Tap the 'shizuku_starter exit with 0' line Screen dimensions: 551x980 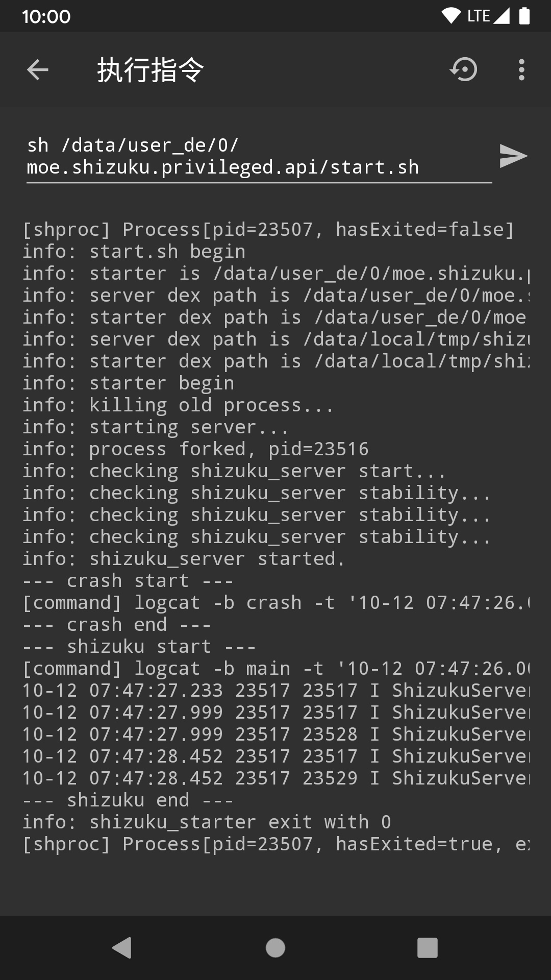[207, 822]
